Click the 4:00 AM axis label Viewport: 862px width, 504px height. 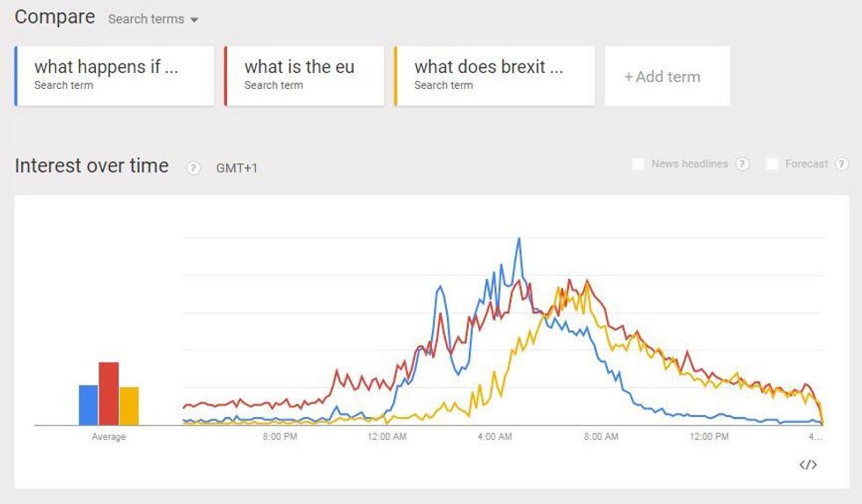pos(494,437)
